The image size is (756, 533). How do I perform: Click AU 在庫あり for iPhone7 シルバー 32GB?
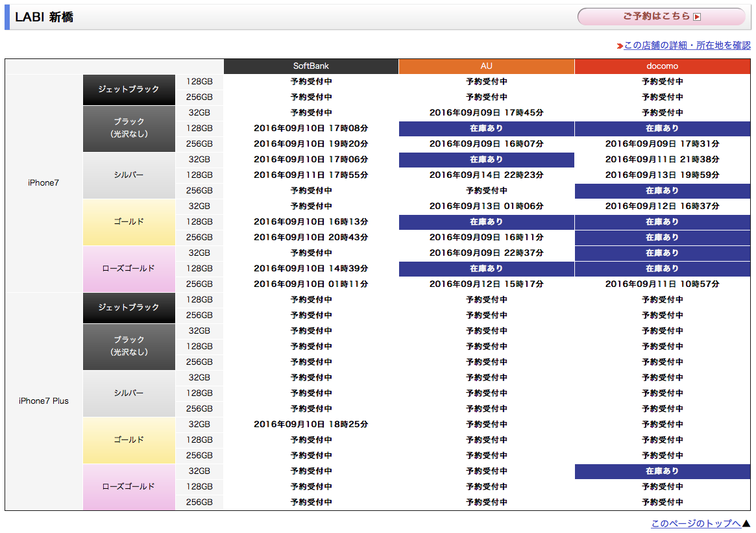(x=486, y=160)
